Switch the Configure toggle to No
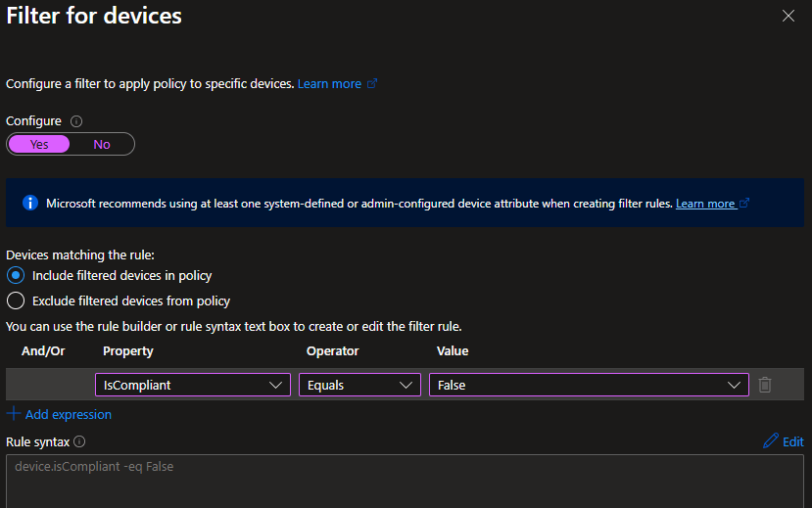The width and height of the screenshot is (812, 508). [102, 144]
